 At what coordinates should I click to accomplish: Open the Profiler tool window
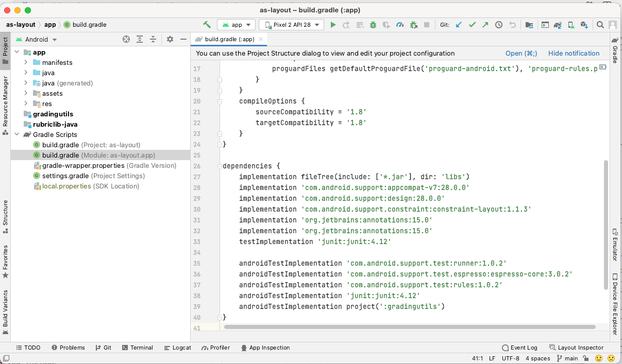click(x=215, y=348)
